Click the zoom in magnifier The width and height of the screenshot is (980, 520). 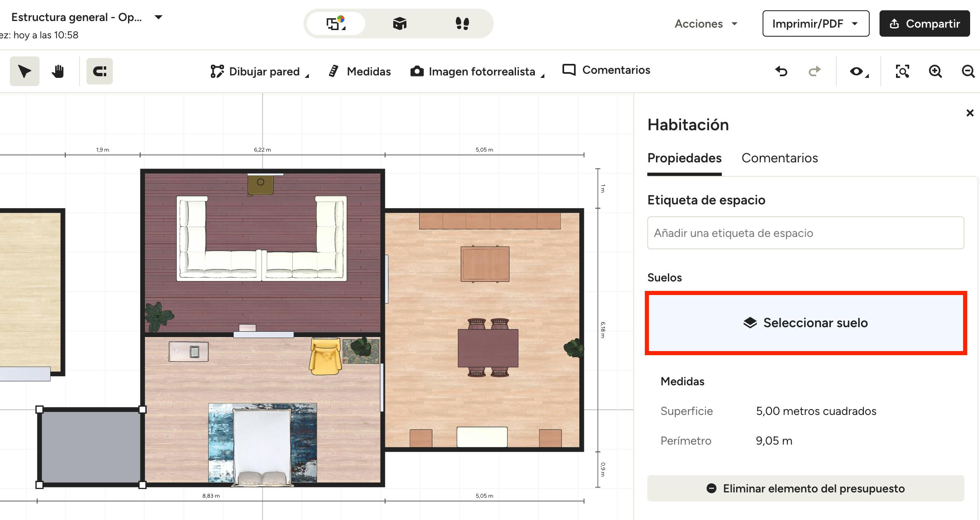(x=935, y=71)
